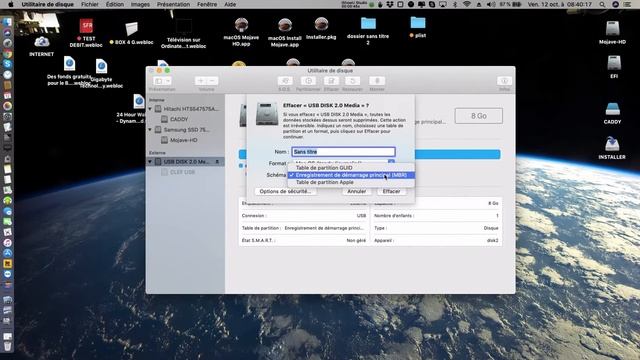The height and width of the screenshot is (360, 640).
Task: Open the Partitionner toolbar tool
Action: click(x=308, y=81)
